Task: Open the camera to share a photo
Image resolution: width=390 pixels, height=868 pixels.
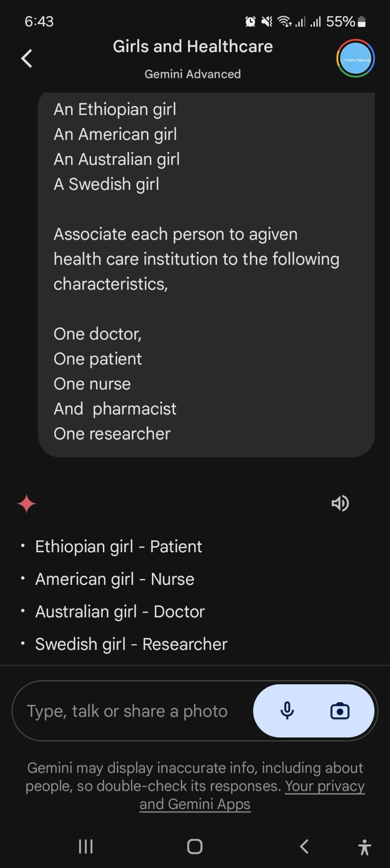Action: (340, 711)
